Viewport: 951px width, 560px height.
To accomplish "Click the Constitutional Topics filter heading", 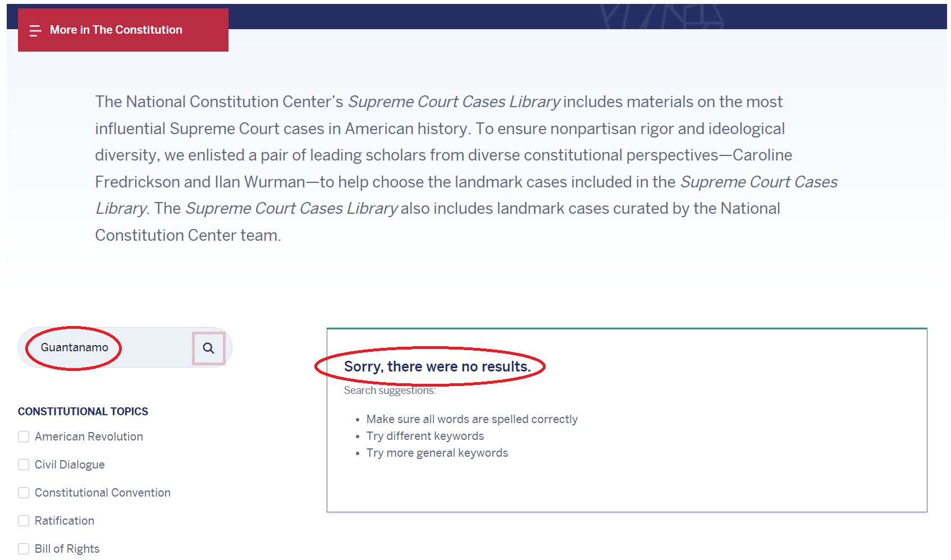I will point(83,411).
